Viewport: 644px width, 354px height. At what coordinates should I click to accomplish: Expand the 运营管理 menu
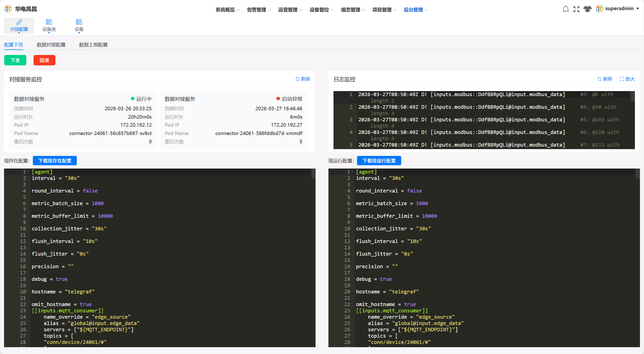pos(290,10)
